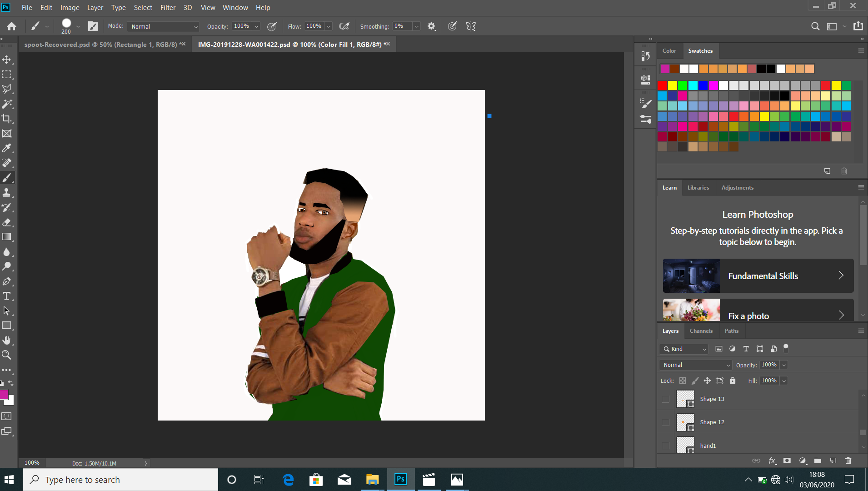
Task: Click the magenta foreground color chip
Action: (x=4, y=394)
